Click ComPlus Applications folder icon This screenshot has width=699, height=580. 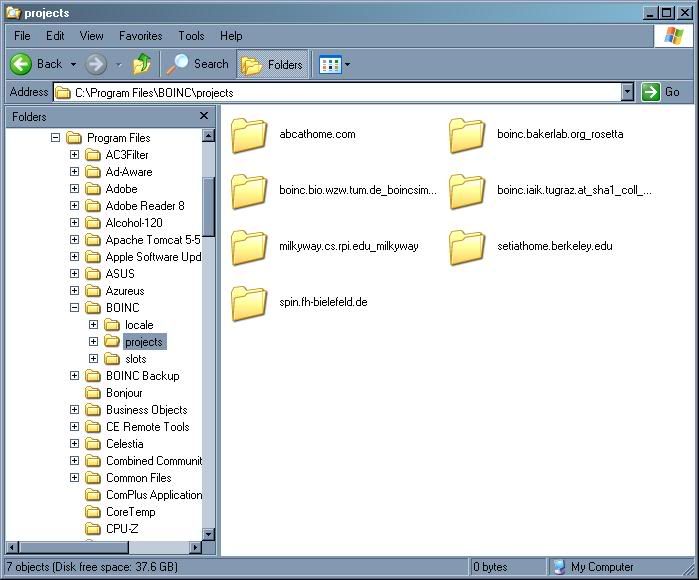(93, 495)
